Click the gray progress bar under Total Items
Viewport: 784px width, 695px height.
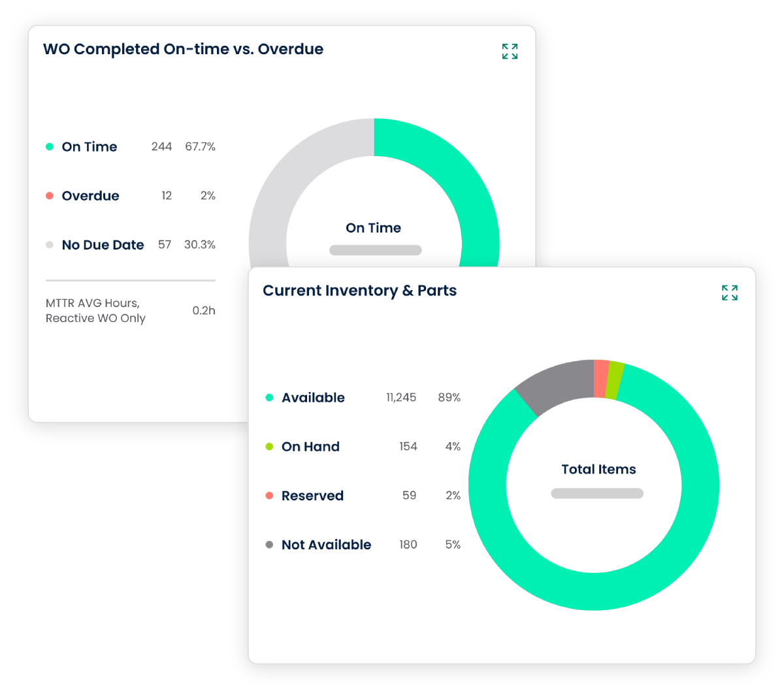click(597, 493)
